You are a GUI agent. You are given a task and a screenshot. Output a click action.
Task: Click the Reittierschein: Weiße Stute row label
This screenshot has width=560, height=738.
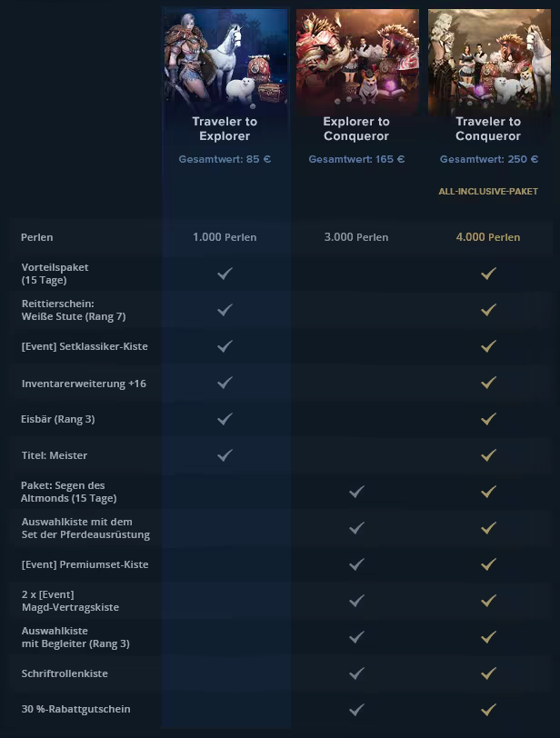(74, 310)
